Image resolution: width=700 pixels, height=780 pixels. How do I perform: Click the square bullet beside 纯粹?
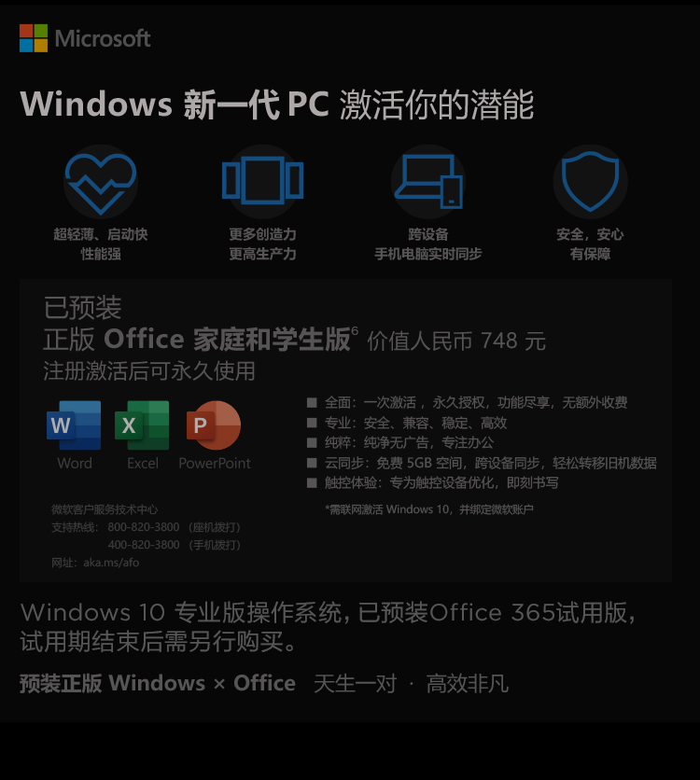pyautogui.click(x=312, y=443)
